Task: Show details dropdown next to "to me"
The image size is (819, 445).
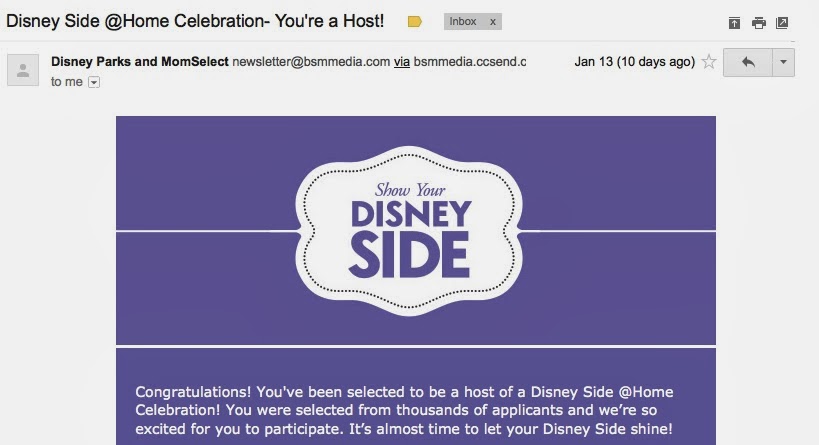Action: coord(94,83)
